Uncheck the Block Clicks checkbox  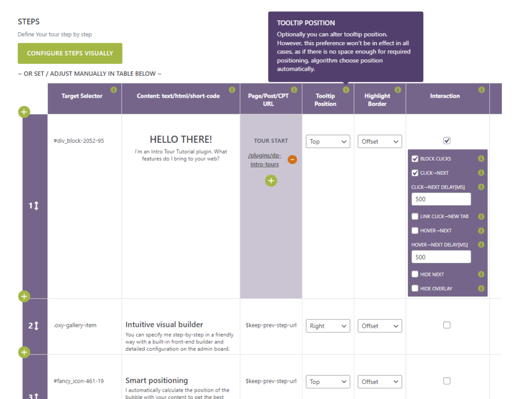point(415,159)
